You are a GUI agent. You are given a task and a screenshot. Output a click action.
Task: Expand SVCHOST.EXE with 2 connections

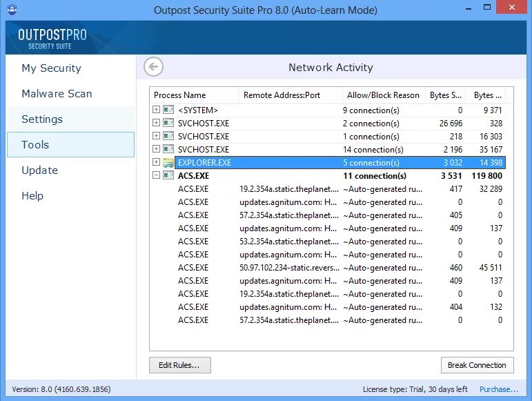(156, 123)
